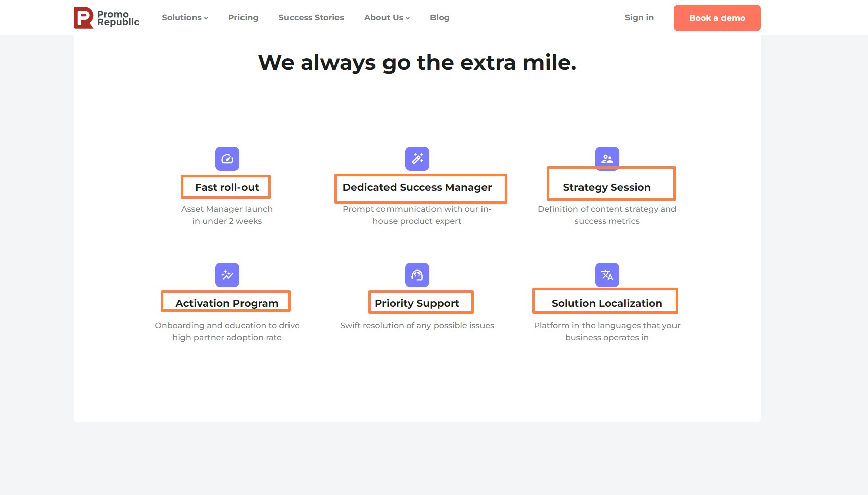This screenshot has height=495, width=868.
Task: Click the sparkle chart icon for Activation Program
Action: pos(227,275)
